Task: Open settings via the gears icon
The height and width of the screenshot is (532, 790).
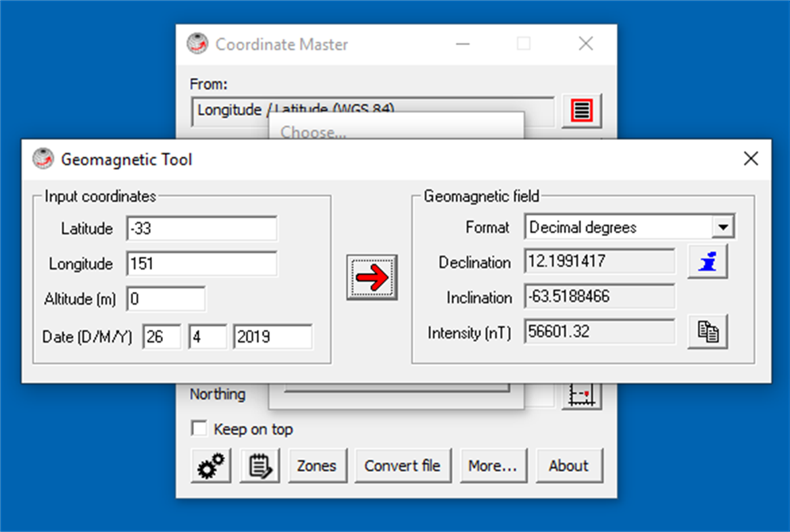Action: 210,465
